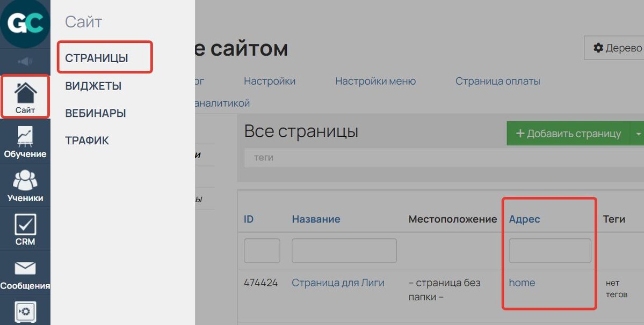Click the ID filter field
Screen dimensions: 644x325
tap(262, 251)
